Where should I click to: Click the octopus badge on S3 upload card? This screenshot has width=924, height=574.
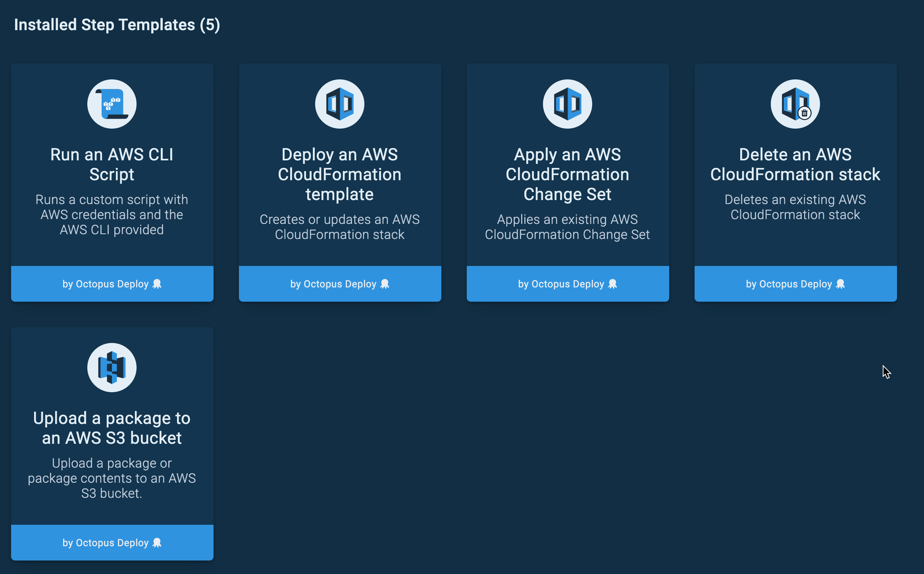point(156,543)
